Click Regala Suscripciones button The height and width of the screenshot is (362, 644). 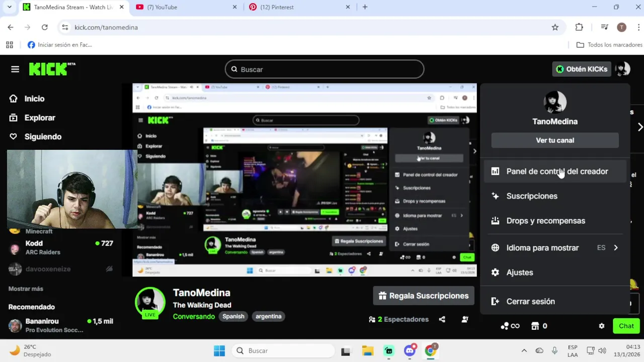[x=424, y=296]
